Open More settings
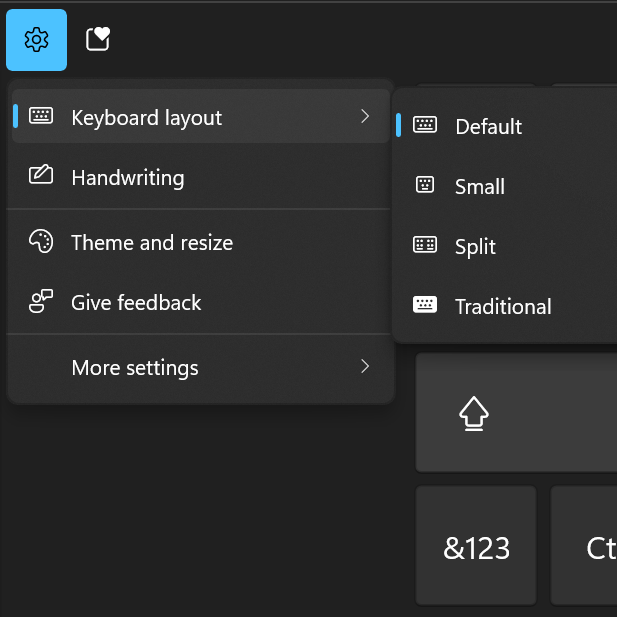The height and width of the screenshot is (617, 617). pyautogui.click(x=201, y=368)
